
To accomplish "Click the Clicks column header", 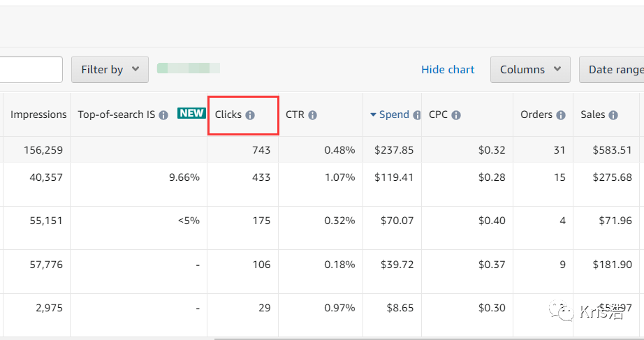I will point(228,114).
